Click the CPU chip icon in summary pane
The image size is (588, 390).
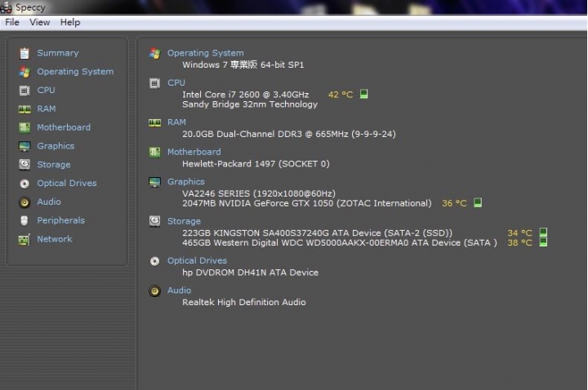click(154, 83)
